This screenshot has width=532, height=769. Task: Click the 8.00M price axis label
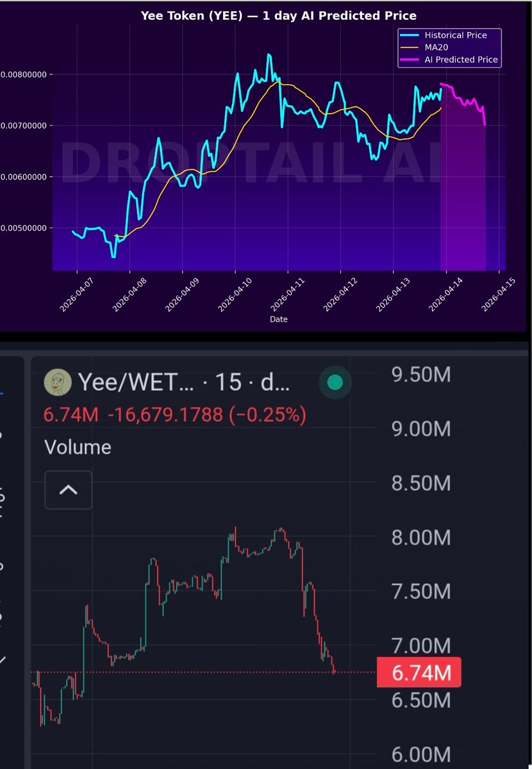tap(422, 537)
